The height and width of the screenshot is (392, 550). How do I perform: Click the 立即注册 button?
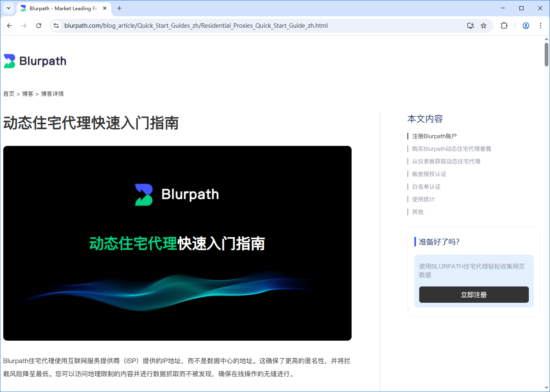tap(474, 295)
